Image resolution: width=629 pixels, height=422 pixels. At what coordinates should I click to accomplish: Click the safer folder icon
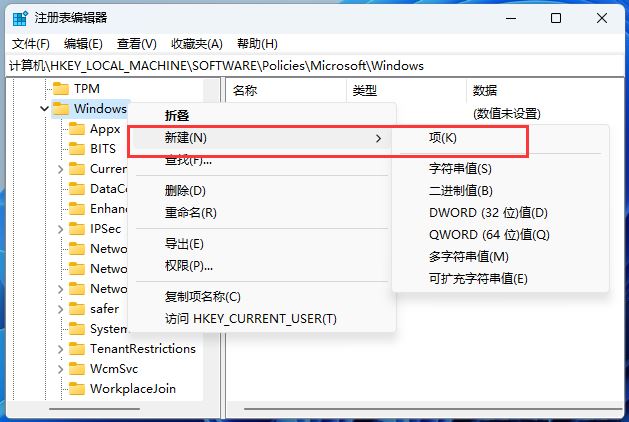(x=76, y=309)
